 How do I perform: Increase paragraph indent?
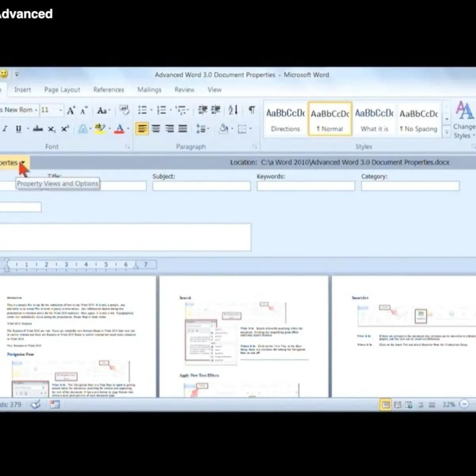216,110
